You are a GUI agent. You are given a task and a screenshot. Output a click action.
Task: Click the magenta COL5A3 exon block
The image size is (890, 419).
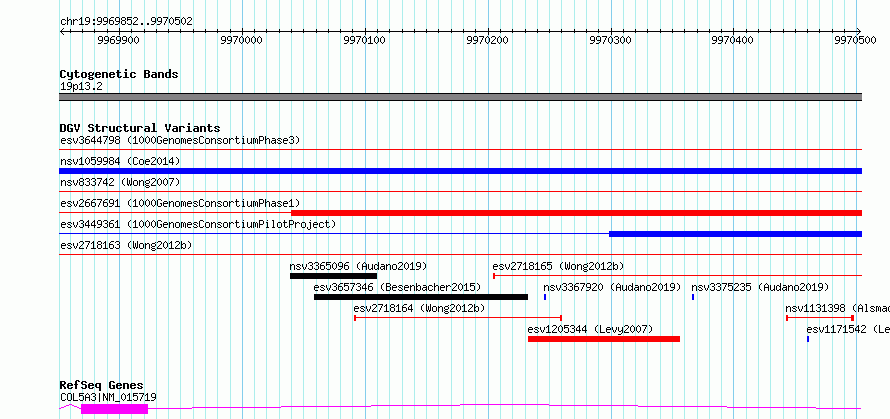coord(115,409)
